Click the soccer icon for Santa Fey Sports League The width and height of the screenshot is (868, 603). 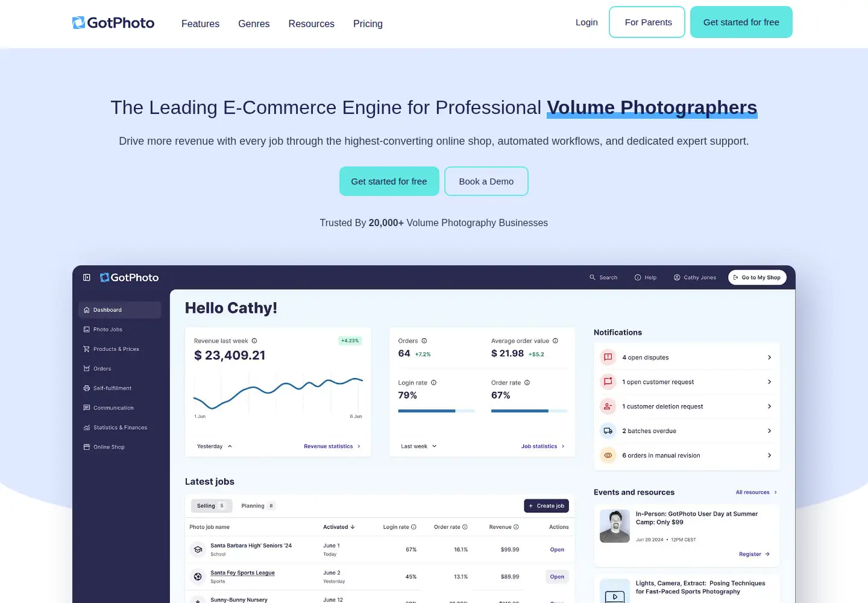(x=198, y=577)
